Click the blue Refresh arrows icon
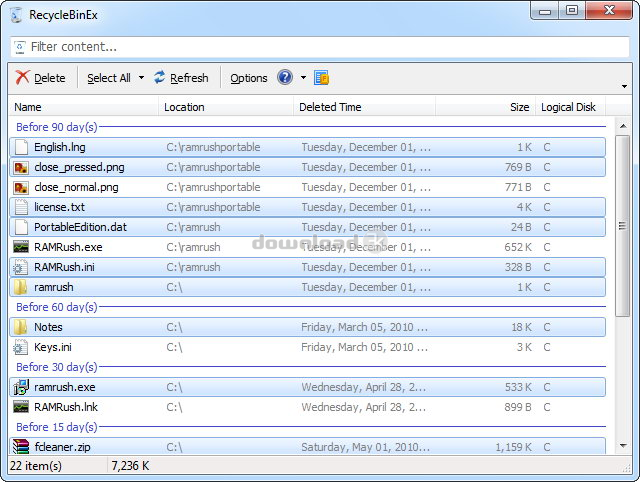Image resolution: width=640 pixels, height=482 pixels. pyautogui.click(x=159, y=77)
